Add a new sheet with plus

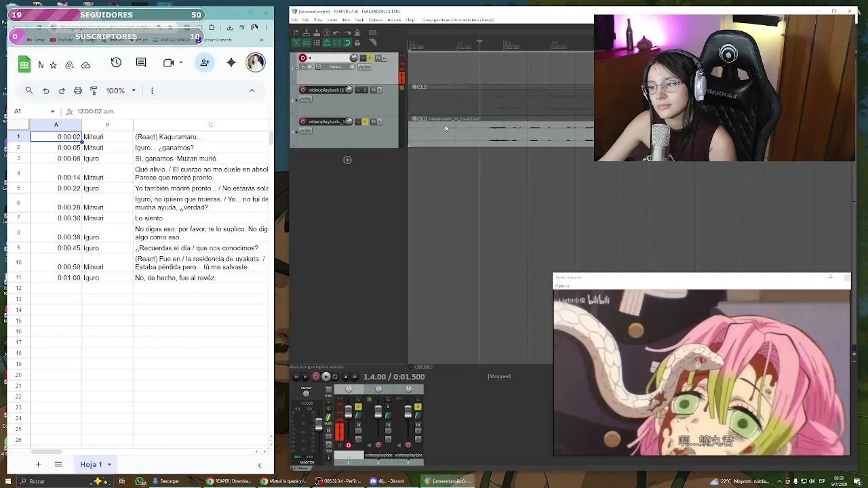click(38, 464)
